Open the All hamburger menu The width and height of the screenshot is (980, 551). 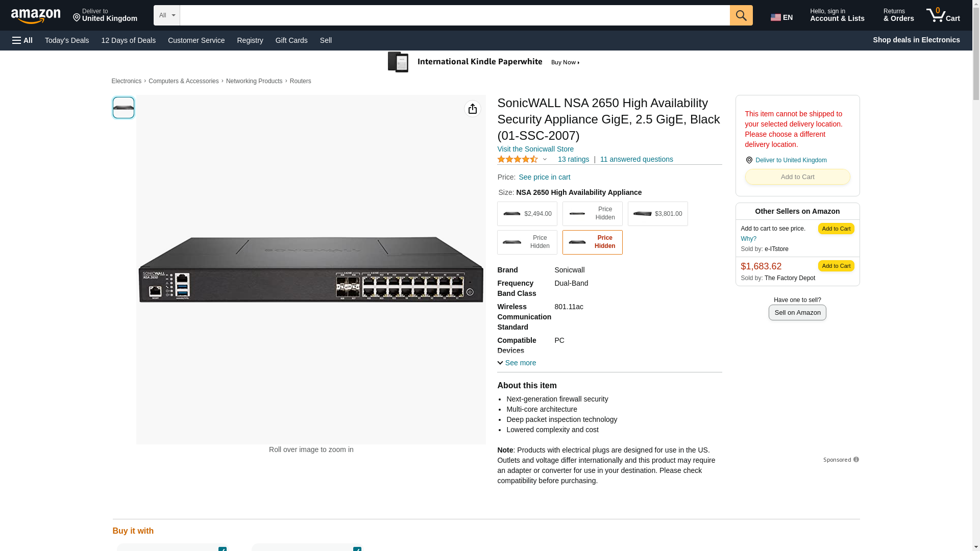(22, 40)
